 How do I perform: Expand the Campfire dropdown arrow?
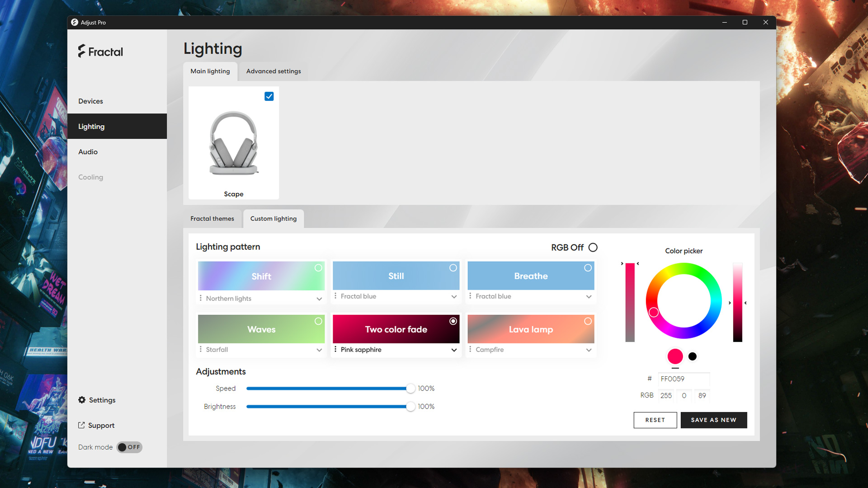coord(589,350)
